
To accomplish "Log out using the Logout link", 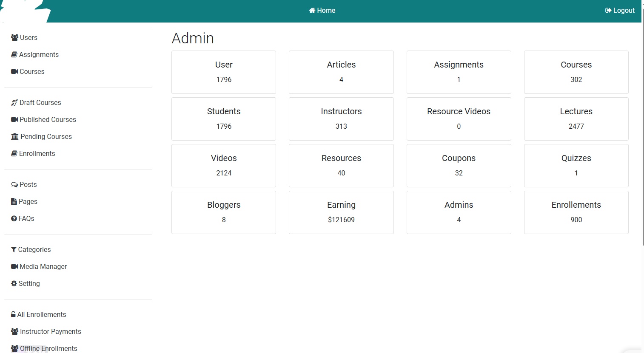I will tap(620, 10).
